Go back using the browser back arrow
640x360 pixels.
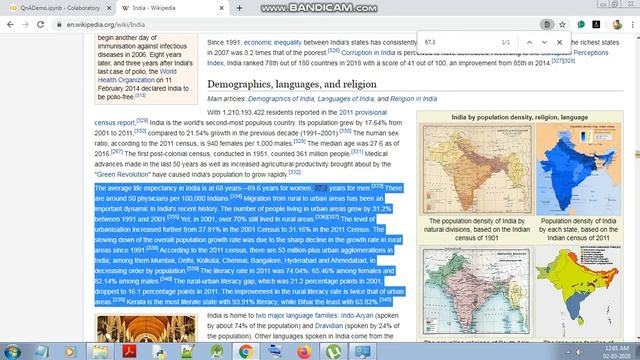point(11,24)
